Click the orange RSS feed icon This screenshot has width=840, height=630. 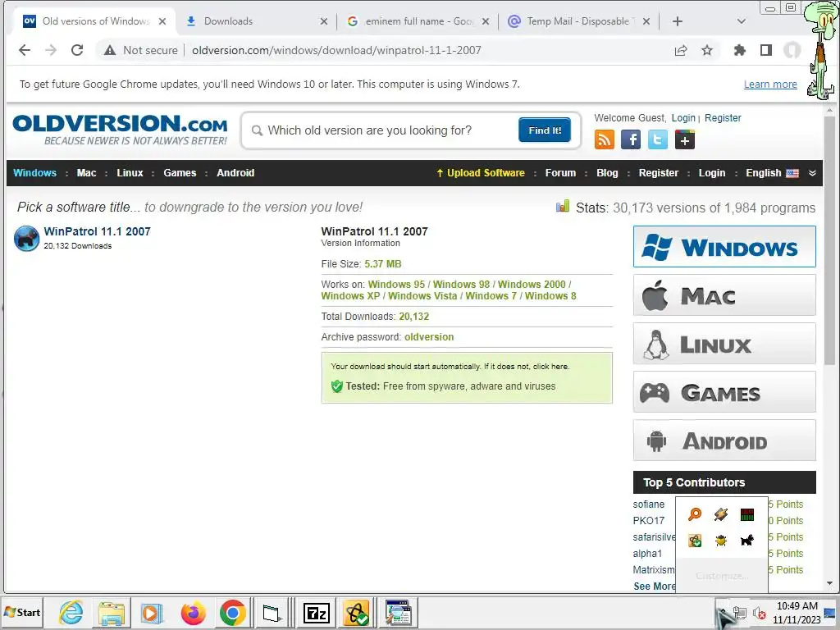click(x=605, y=139)
